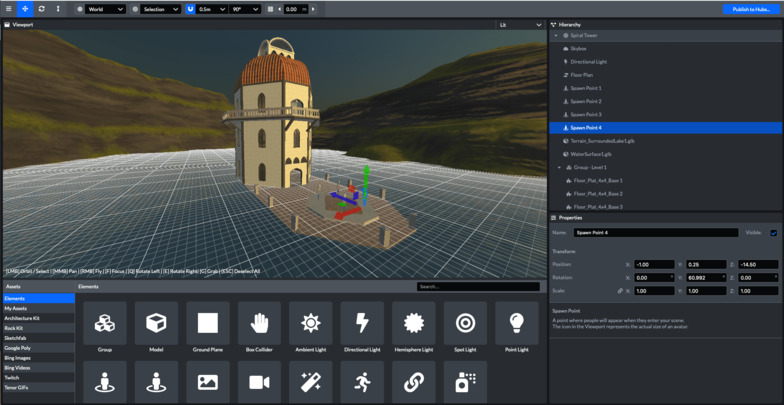The height and width of the screenshot is (405, 784).
Task: Toggle the transform pivot button
Action: (x=135, y=9)
